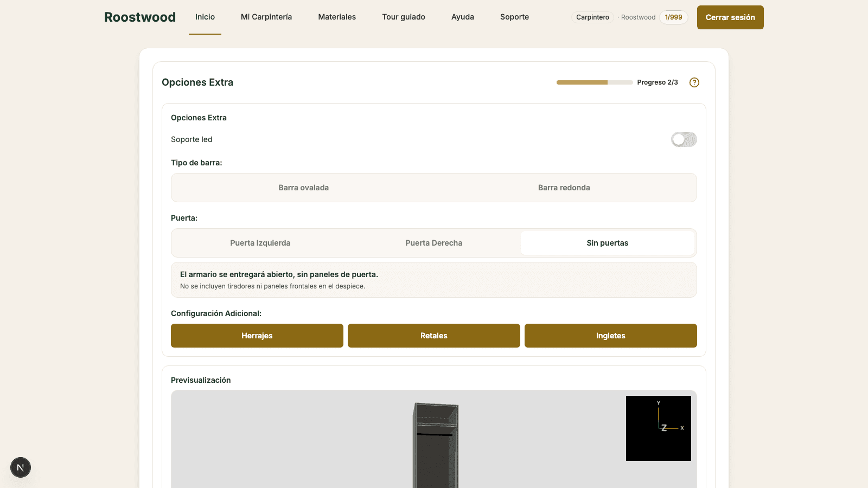The width and height of the screenshot is (868, 488).
Task: Click the 'Previsualización' heading
Action: (x=201, y=380)
